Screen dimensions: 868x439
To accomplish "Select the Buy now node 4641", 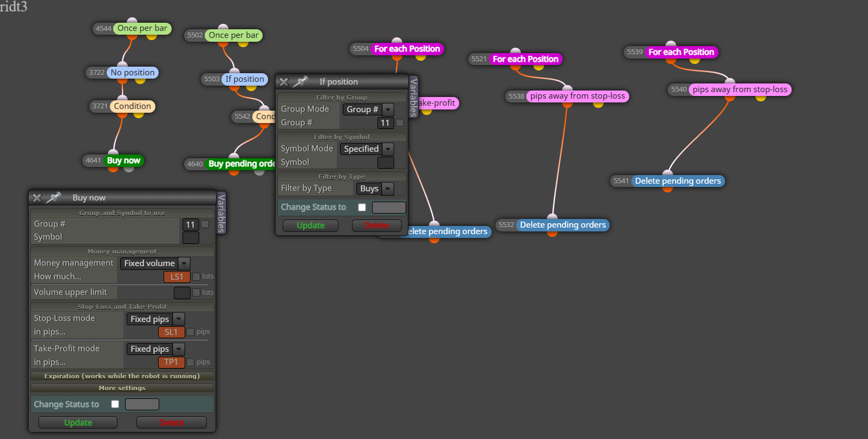I will point(123,160).
